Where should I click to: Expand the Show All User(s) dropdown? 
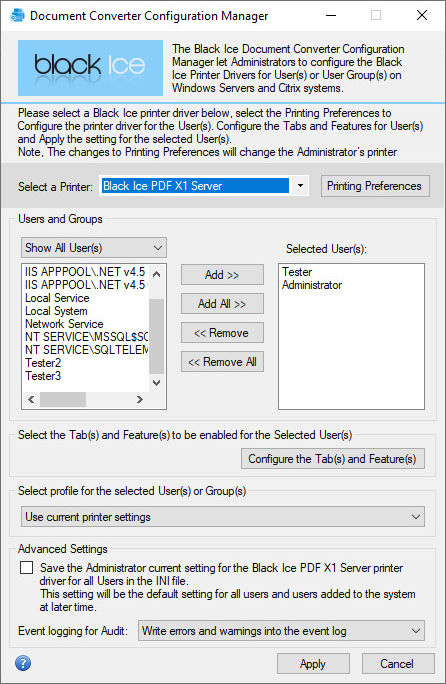pos(94,248)
